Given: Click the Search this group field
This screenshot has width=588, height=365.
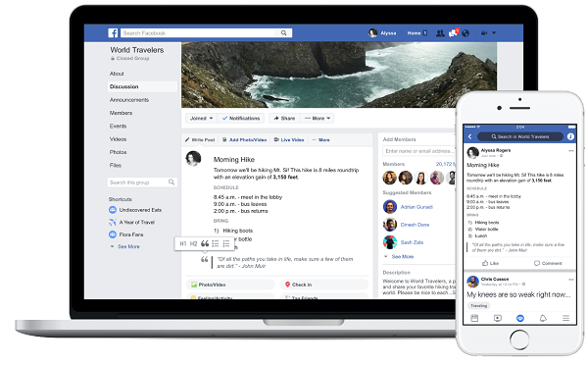Looking at the screenshot, I should [142, 182].
